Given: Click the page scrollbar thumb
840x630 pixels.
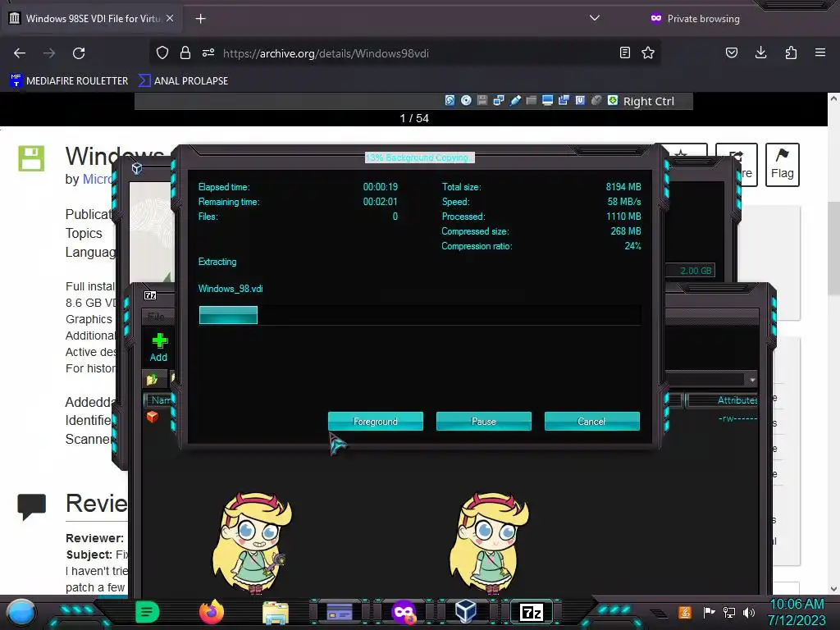Looking at the screenshot, I should 833,248.
